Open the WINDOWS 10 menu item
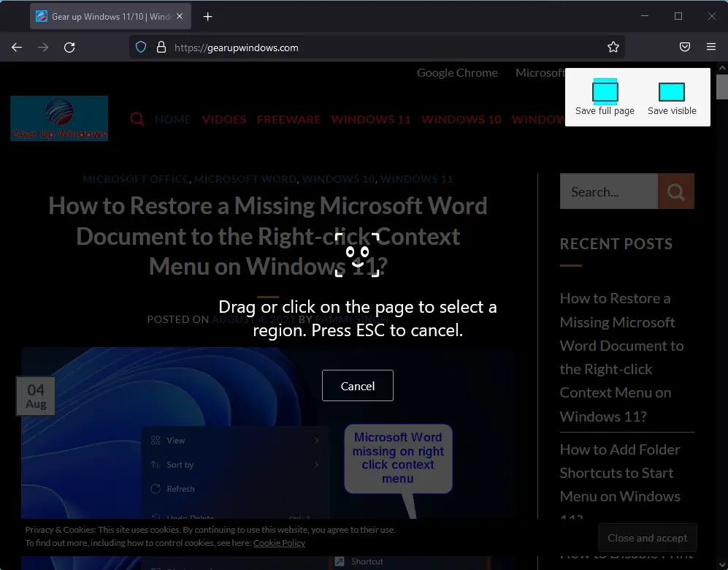 click(461, 120)
